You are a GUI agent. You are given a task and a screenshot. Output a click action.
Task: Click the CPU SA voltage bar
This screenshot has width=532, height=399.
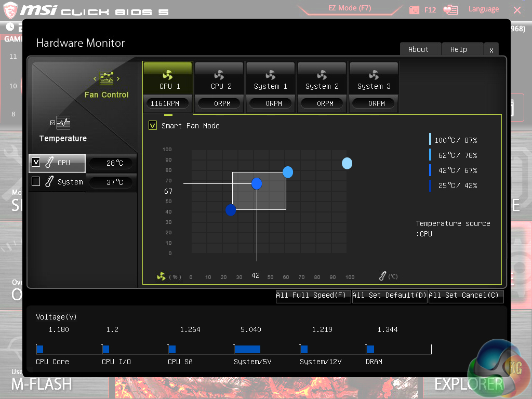click(172, 349)
